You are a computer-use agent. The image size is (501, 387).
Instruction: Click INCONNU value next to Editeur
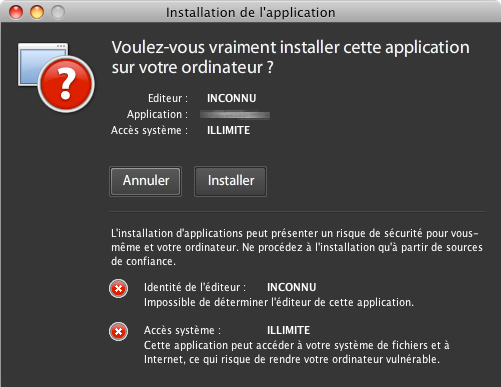point(232,98)
